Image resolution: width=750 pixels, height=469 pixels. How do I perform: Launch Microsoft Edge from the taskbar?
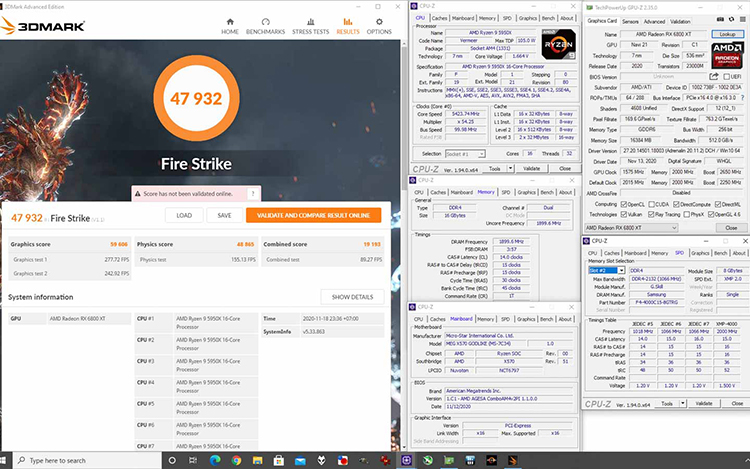(x=215, y=460)
